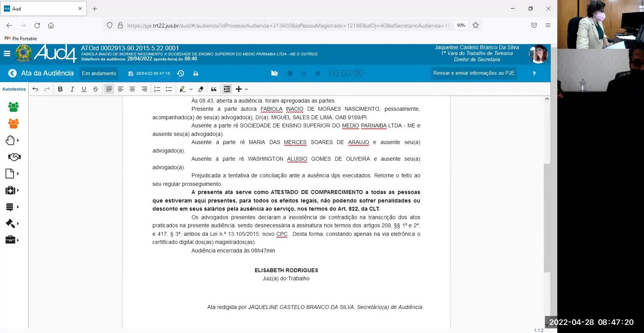Toggle italic formatting
The height and width of the screenshot is (333, 644).
[72, 89]
